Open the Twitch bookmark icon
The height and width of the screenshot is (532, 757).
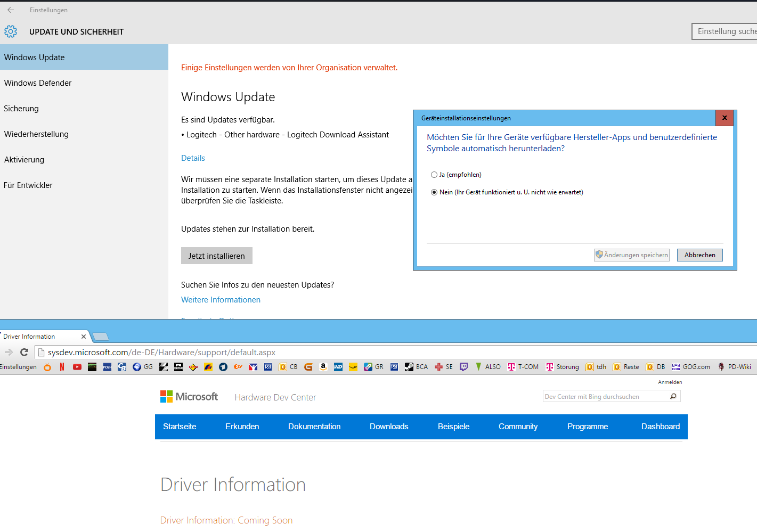pyautogui.click(x=464, y=367)
